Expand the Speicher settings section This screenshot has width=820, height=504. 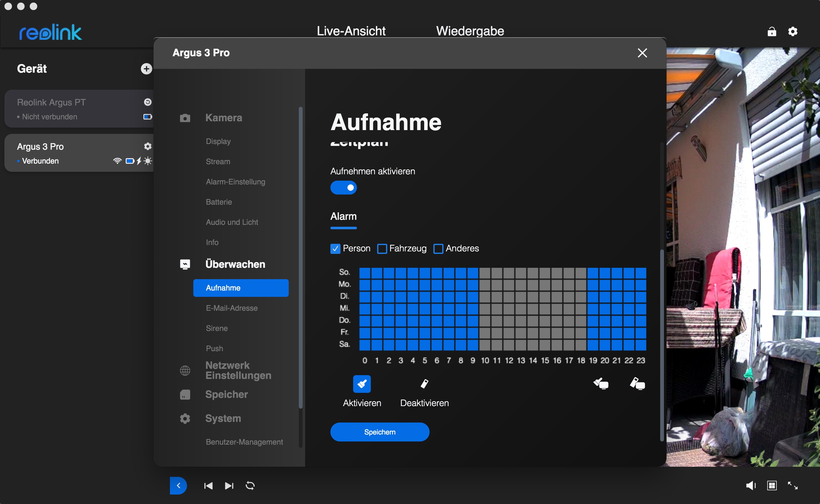tap(226, 394)
